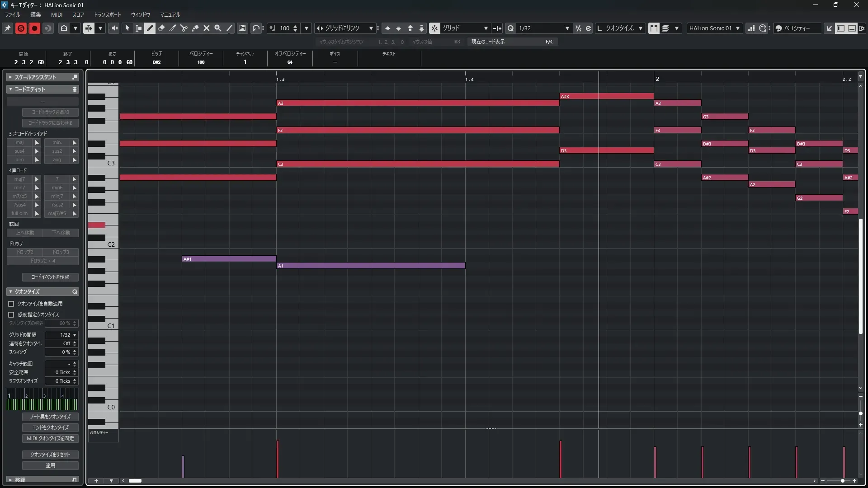Select the Object Selection arrow tool
The image size is (868, 488).
[127, 28]
